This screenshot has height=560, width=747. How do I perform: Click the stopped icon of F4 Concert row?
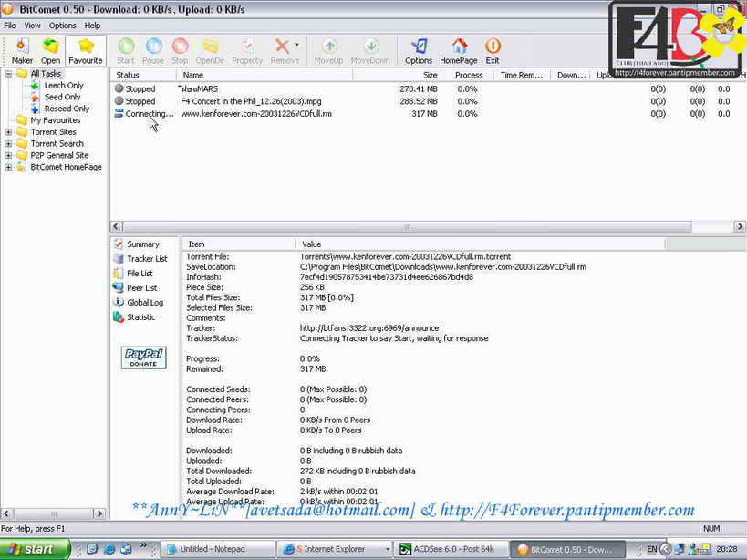pos(119,101)
